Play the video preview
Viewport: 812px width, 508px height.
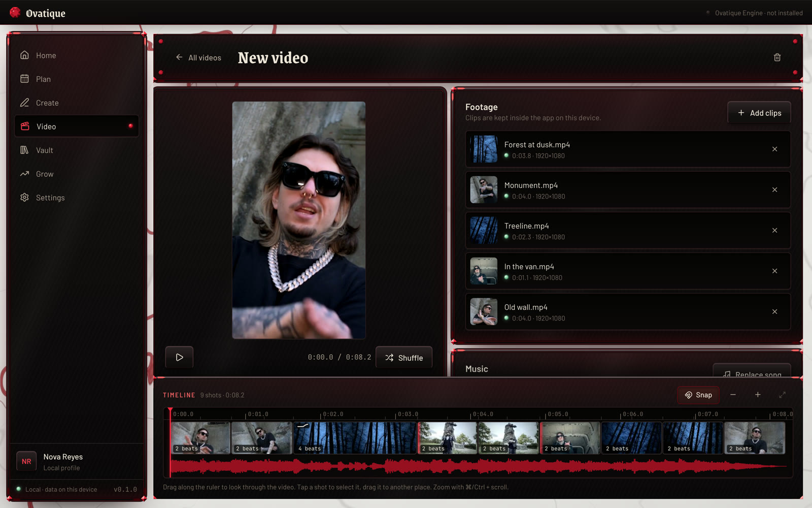click(x=179, y=357)
